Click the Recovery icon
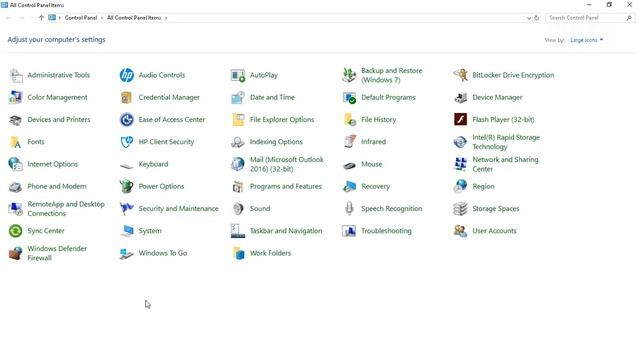 tap(349, 187)
